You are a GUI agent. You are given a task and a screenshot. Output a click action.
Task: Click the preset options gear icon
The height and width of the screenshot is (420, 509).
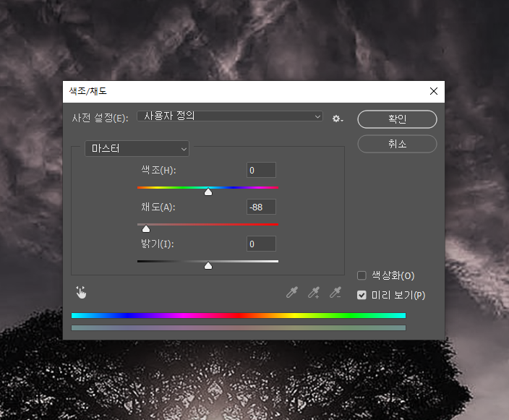337,119
